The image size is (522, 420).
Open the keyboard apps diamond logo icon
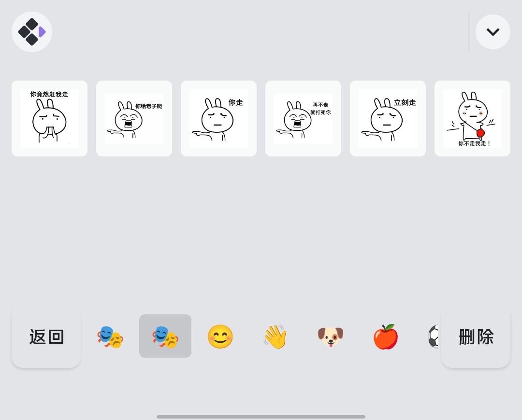[31, 32]
